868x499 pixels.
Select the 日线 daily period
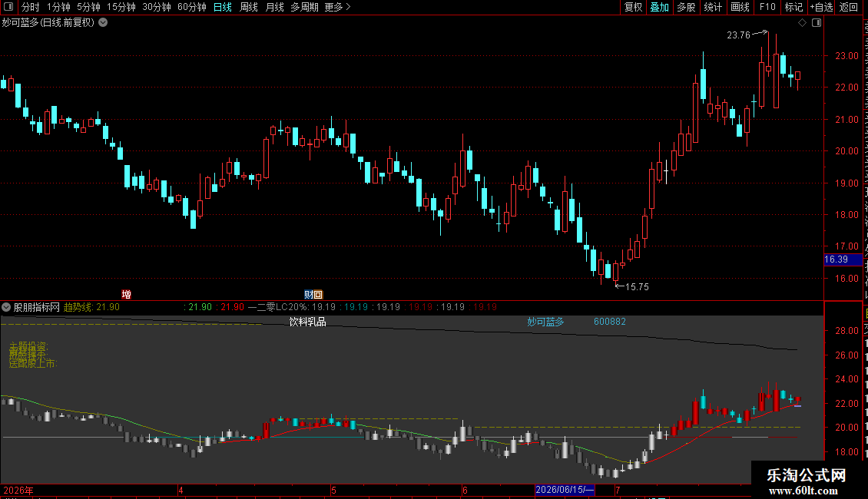click(x=223, y=7)
